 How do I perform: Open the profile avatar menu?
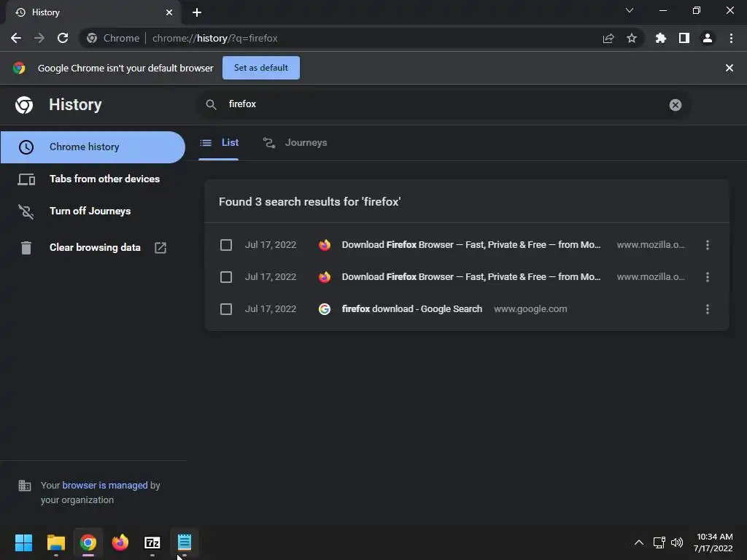(x=708, y=38)
